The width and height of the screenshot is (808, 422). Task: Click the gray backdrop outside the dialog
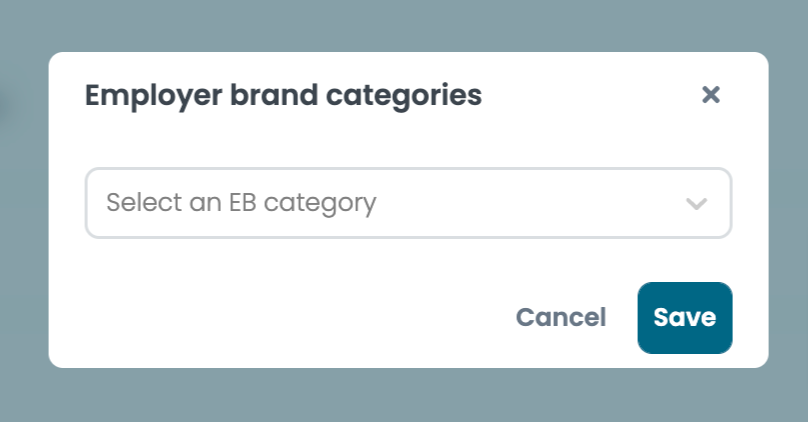[x=404, y=396]
